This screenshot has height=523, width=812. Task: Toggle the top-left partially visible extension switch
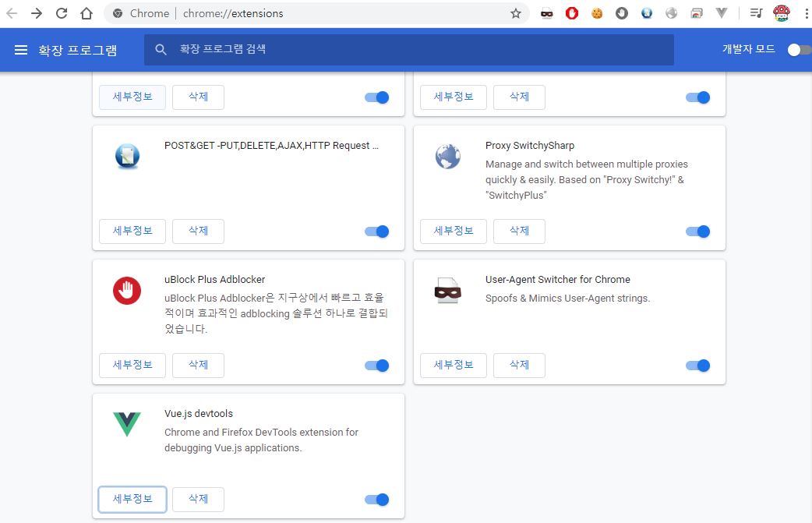point(376,97)
